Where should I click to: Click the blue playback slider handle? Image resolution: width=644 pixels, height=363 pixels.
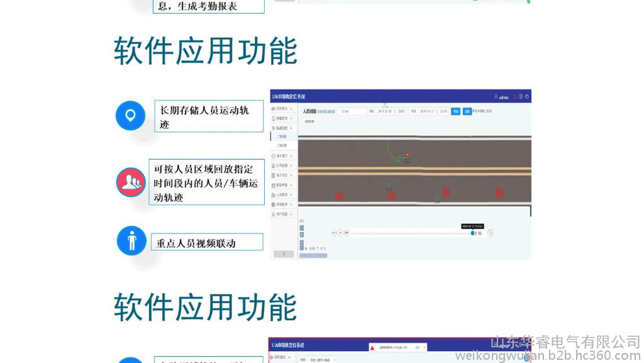tap(472, 233)
